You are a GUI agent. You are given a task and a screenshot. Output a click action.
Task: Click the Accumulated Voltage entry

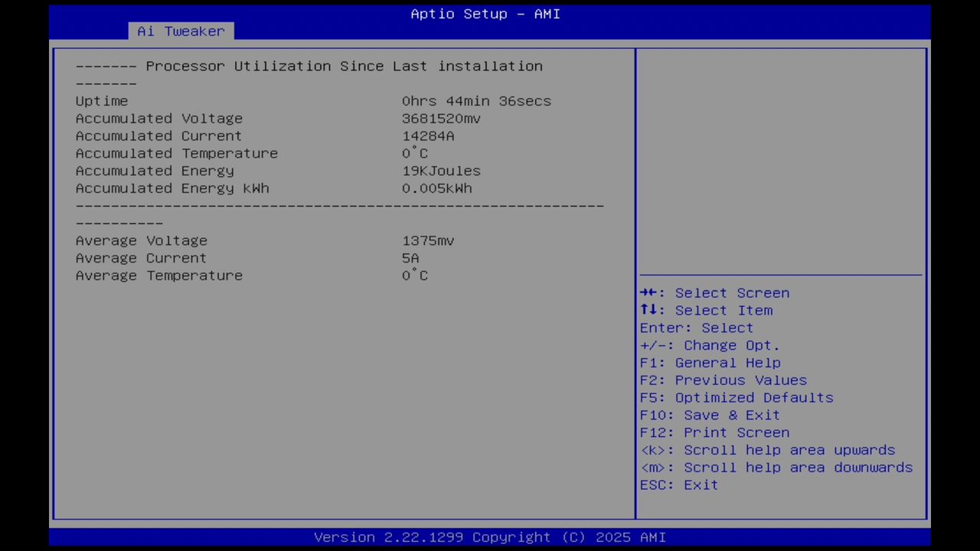coord(158,118)
